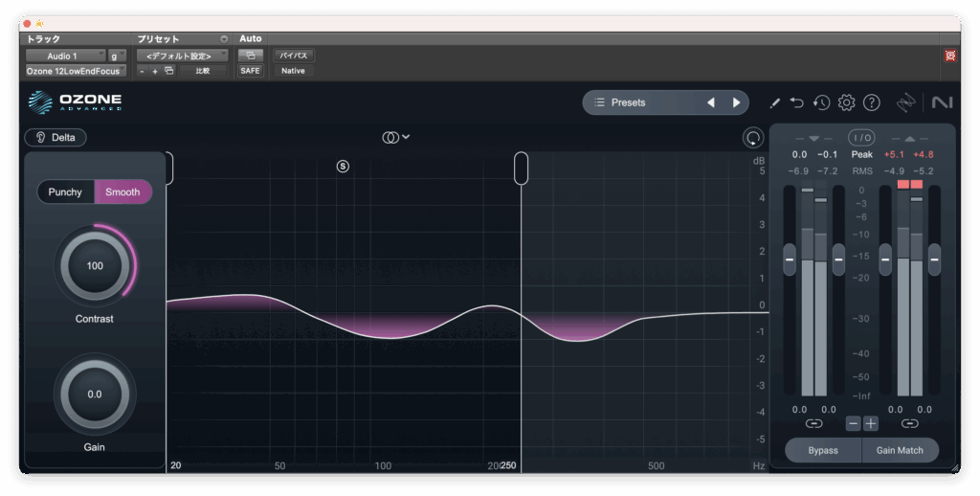
Task: Load the next preset with right arrow
Action: (x=736, y=102)
